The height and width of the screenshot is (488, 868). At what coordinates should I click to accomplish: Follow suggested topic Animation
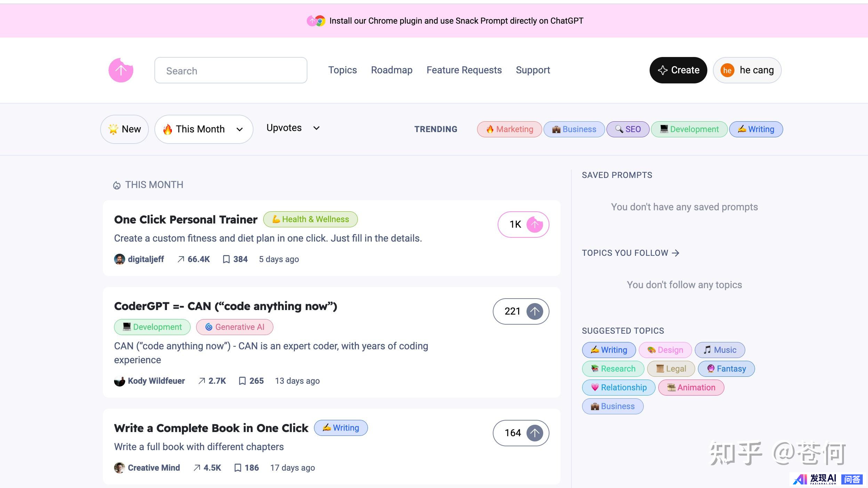pos(691,388)
